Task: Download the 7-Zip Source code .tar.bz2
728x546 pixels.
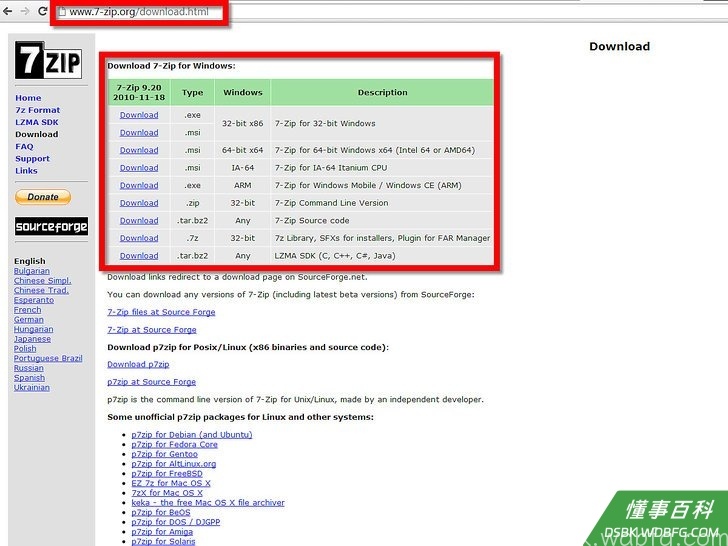Action: (x=139, y=221)
